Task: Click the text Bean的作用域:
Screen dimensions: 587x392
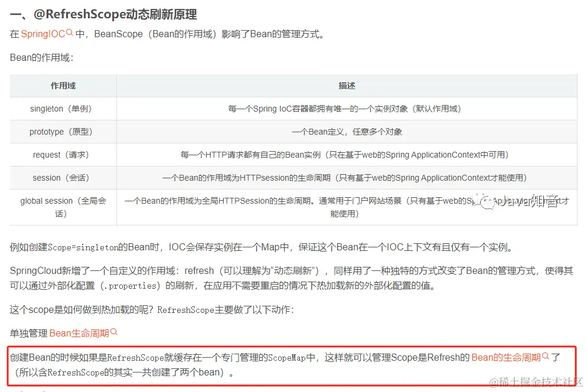Action: (x=41, y=58)
